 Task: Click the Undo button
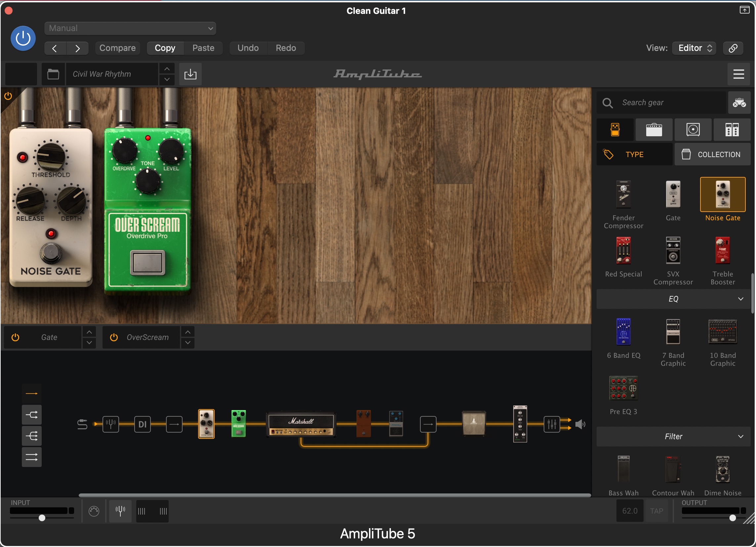(248, 48)
